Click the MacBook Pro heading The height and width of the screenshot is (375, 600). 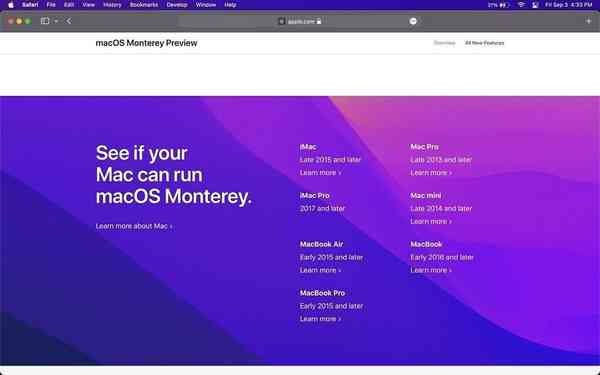(322, 293)
